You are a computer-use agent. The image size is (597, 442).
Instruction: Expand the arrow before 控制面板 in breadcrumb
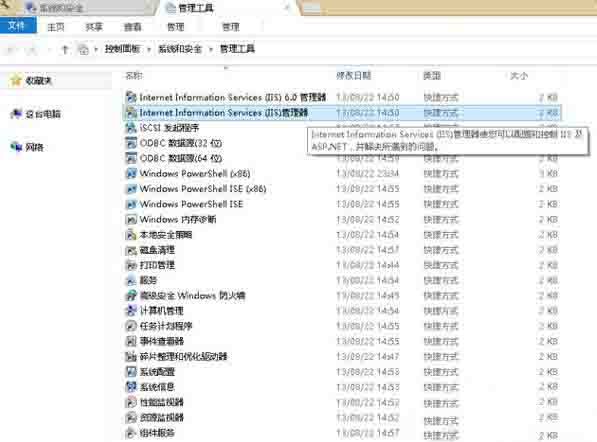pos(96,49)
